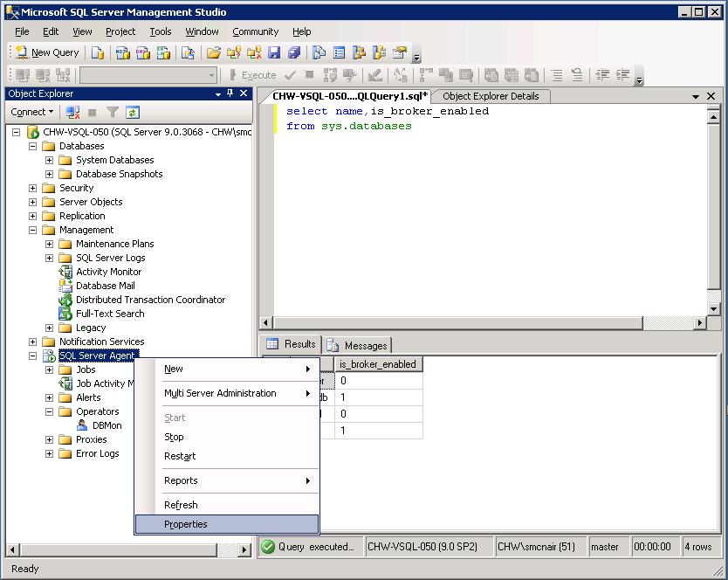Screen dimensions: 728x580
Task: Open the available databases combo box
Action: [x=148, y=75]
